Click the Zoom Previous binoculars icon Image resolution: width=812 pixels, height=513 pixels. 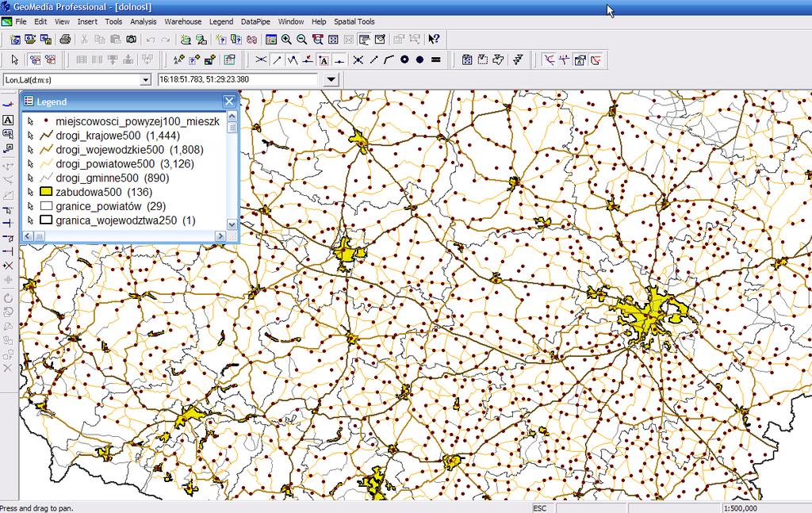coord(317,40)
